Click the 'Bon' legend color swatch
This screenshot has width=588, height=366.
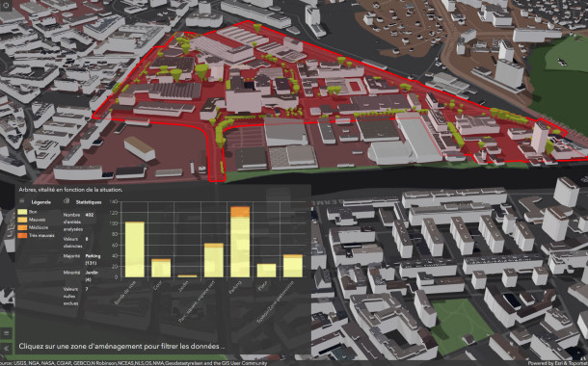(x=22, y=212)
